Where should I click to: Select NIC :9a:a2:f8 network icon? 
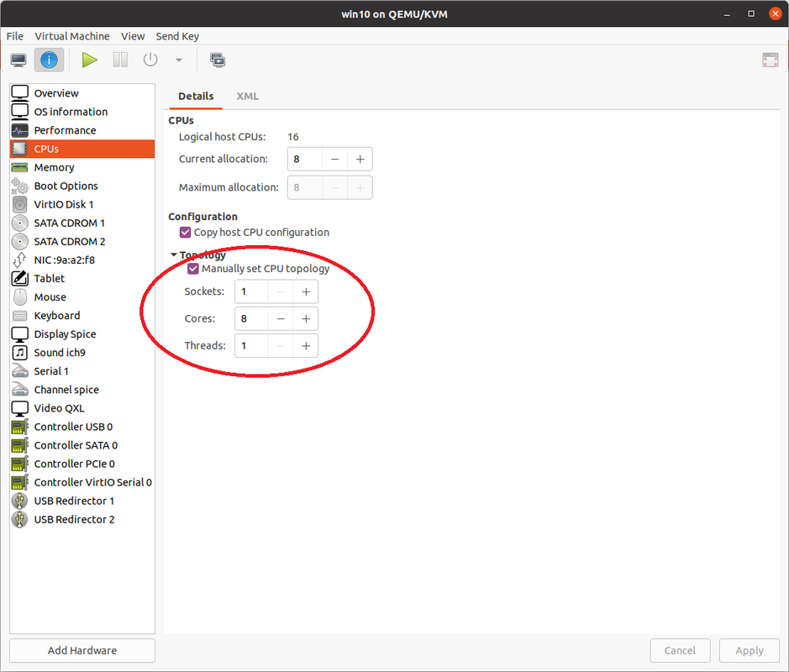(19, 260)
